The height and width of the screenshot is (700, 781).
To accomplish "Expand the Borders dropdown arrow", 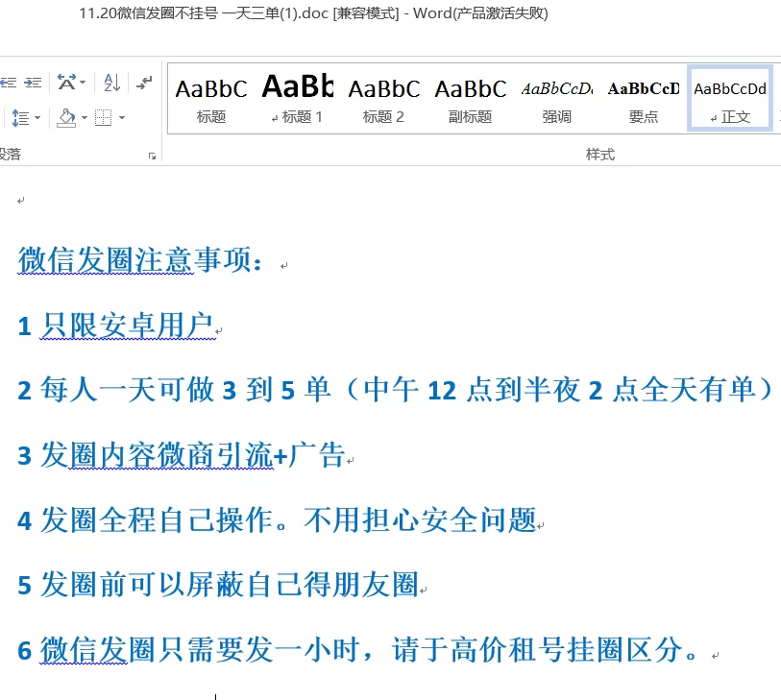I will (122, 119).
